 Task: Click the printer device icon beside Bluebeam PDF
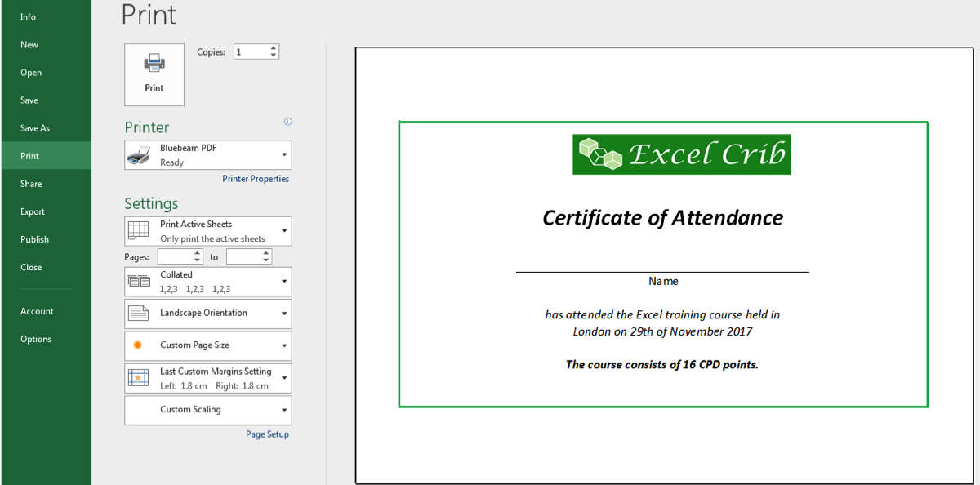coord(139,154)
